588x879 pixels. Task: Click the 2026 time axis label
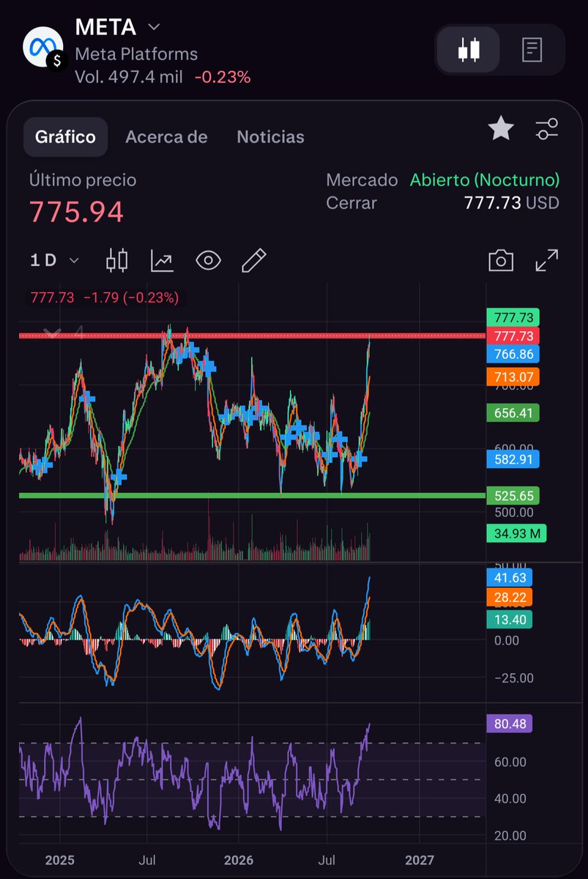(x=239, y=859)
